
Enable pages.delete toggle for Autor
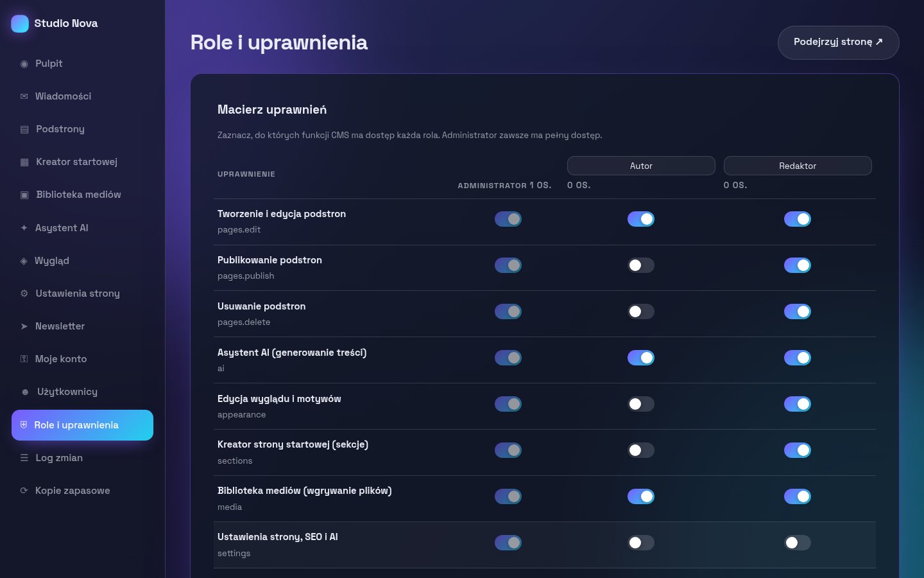click(641, 311)
